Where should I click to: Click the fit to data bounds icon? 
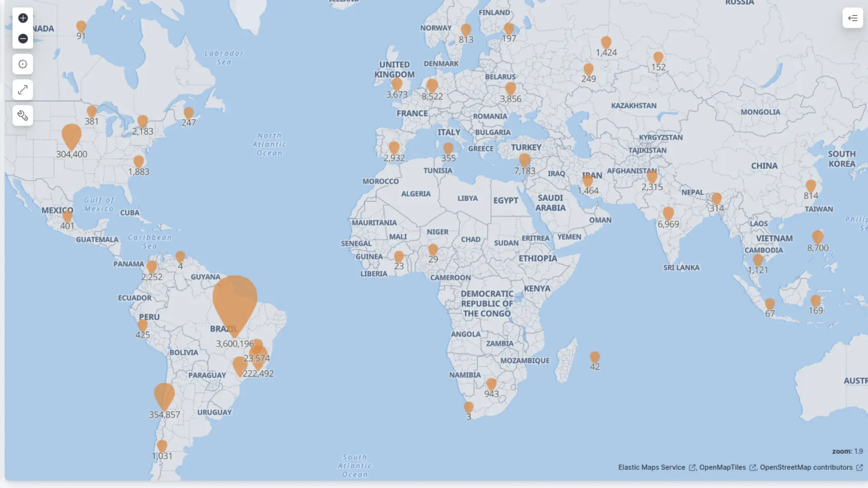tap(23, 64)
